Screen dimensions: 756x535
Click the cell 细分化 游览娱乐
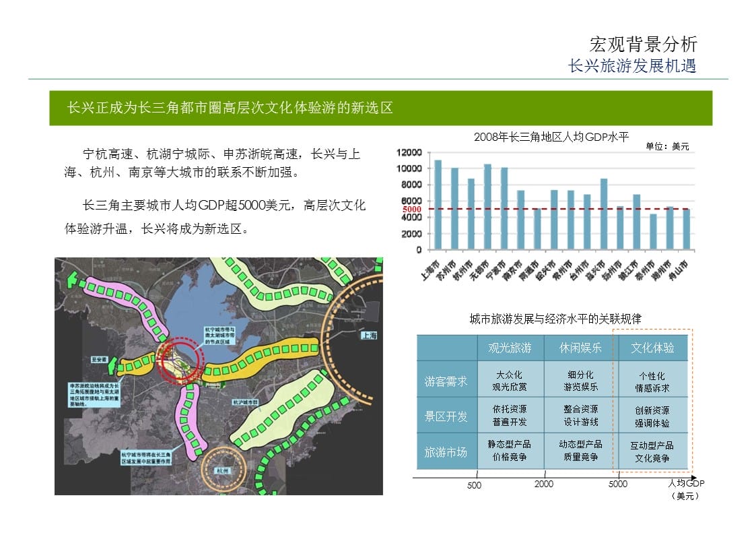point(580,381)
